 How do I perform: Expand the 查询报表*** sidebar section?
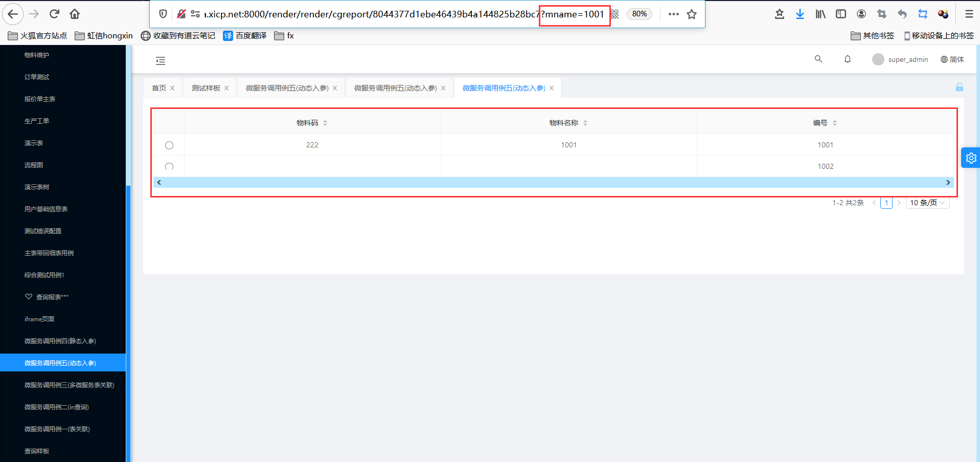51,296
